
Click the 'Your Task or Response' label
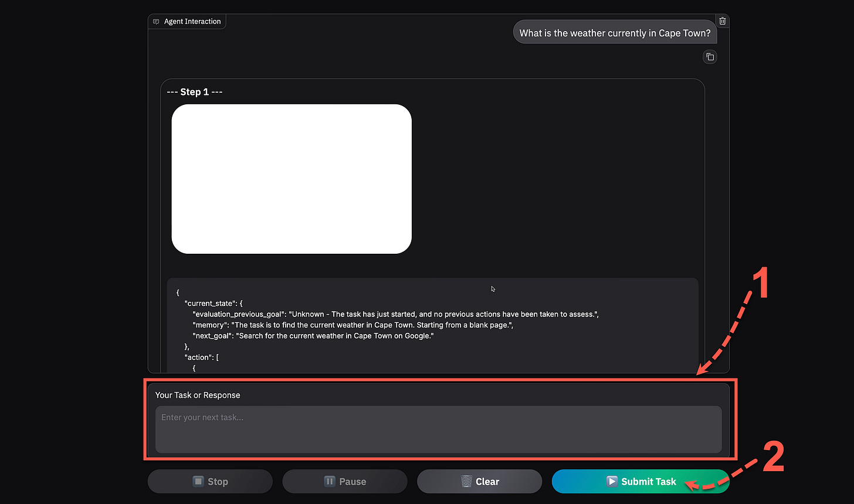coord(198,395)
